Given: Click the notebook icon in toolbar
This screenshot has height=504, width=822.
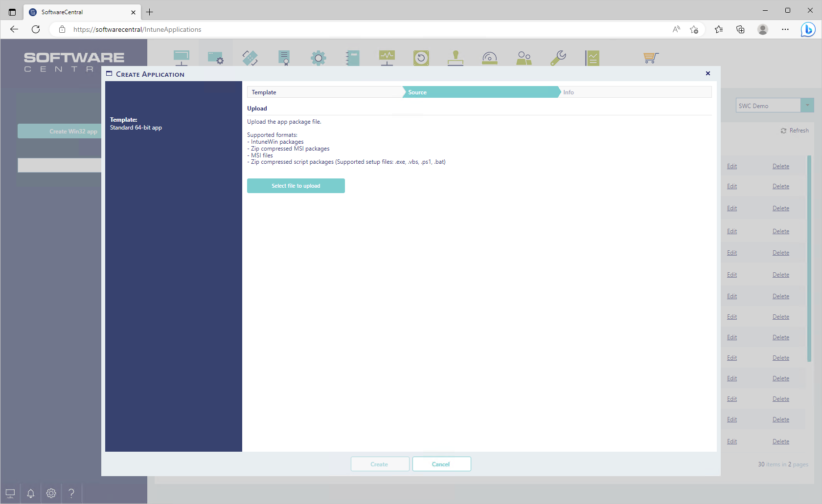Looking at the screenshot, I should click(352, 58).
